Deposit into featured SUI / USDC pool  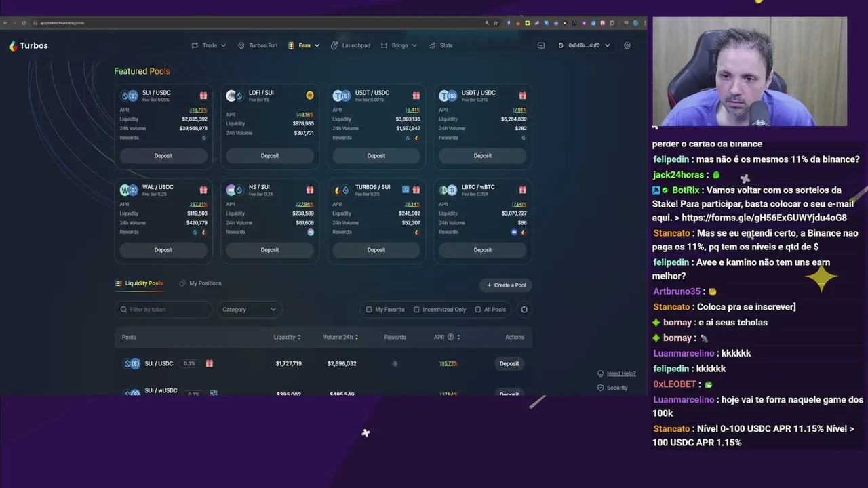tap(163, 156)
